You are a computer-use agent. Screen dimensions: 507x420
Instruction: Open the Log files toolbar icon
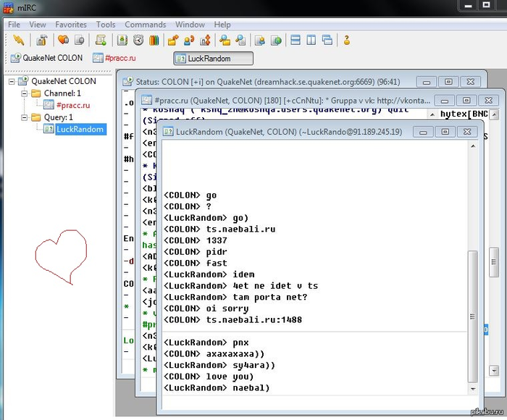pyautogui.click(x=240, y=40)
